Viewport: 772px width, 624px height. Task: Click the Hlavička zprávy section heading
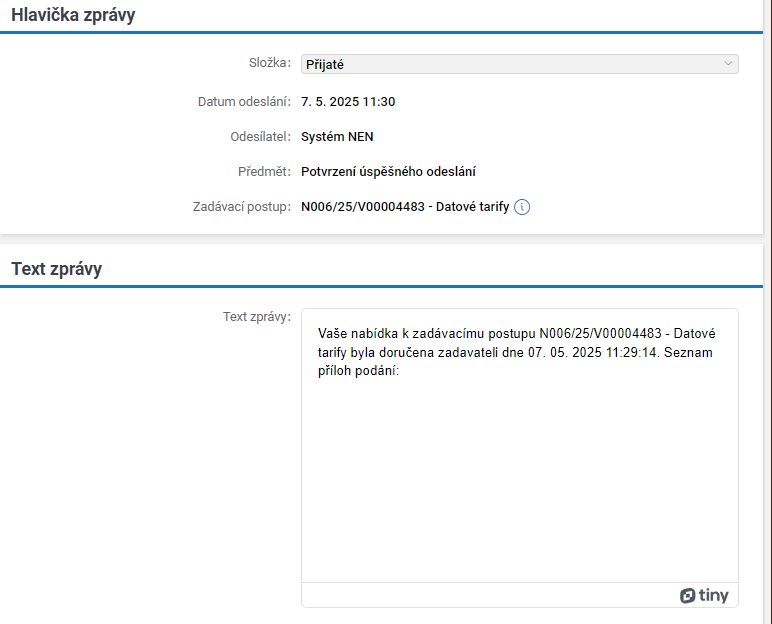(73, 15)
